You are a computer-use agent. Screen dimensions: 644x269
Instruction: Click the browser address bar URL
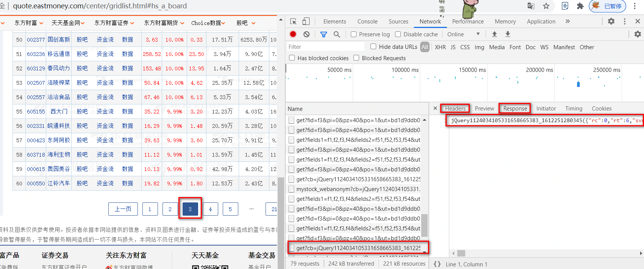tap(100, 6)
